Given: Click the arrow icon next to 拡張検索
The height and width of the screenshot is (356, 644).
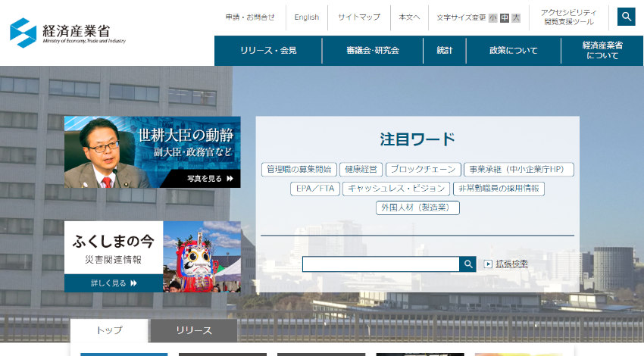Looking at the screenshot, I should coord(488,264).
